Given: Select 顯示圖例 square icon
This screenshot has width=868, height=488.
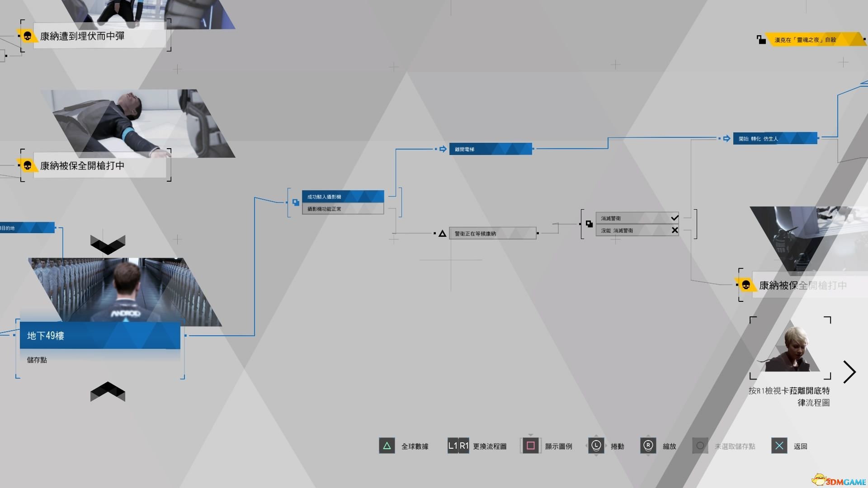Looking at the screenshot, I should 529,446.
